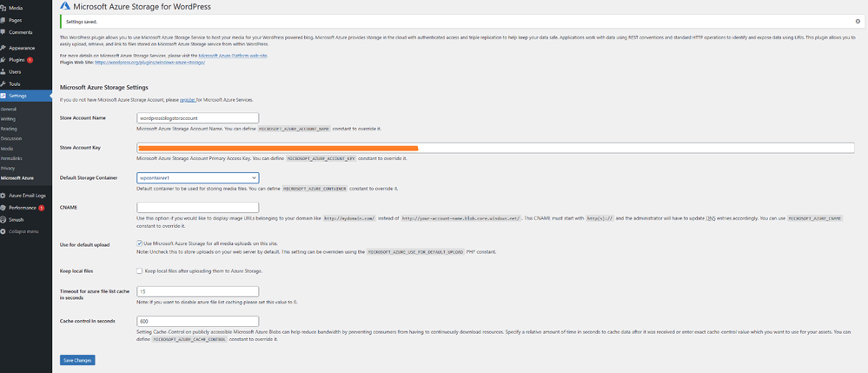Open the Comments sidebar icon
This screenshot has width=868, height=373.
coord(3,32)
